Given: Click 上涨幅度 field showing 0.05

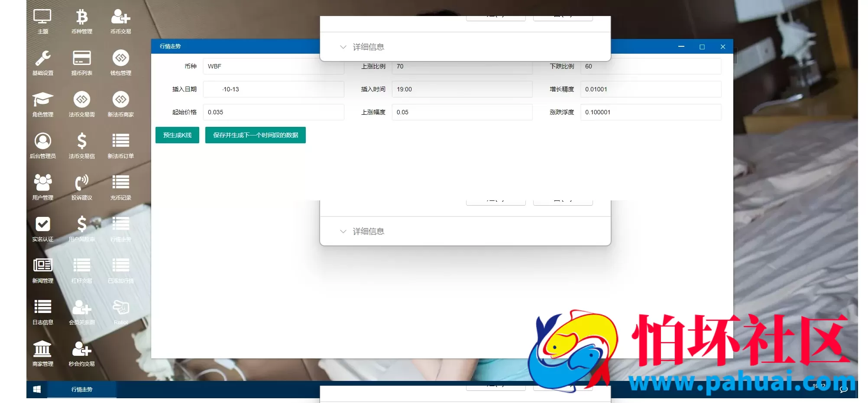Looking at the screenshot, I should (462, 112).
